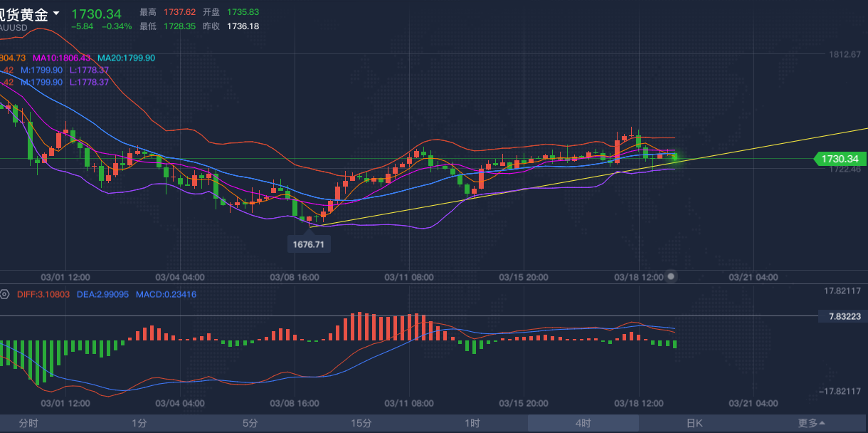The height and width of the screenshot is (433, 868).
Task: Open the MACD indicator settings hexagon icon
Action: [x=4, y=294]
